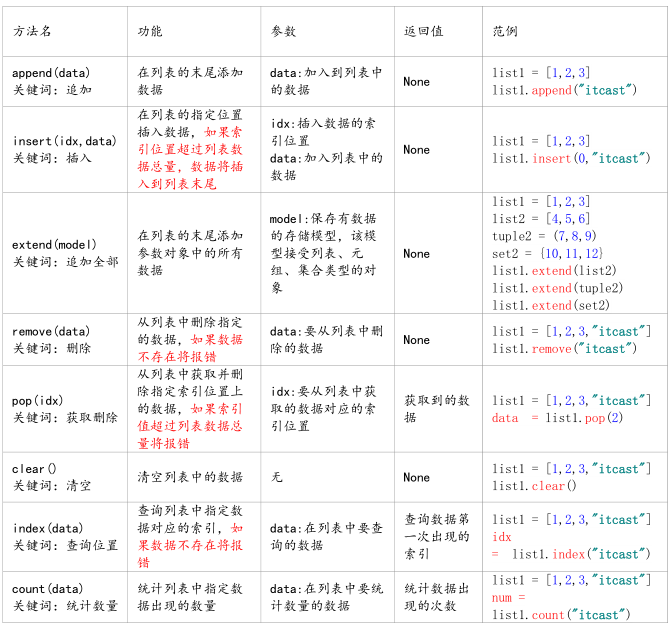Click insert parameter 'idx:插入数据的索引位置'

[x=323, y=132]
